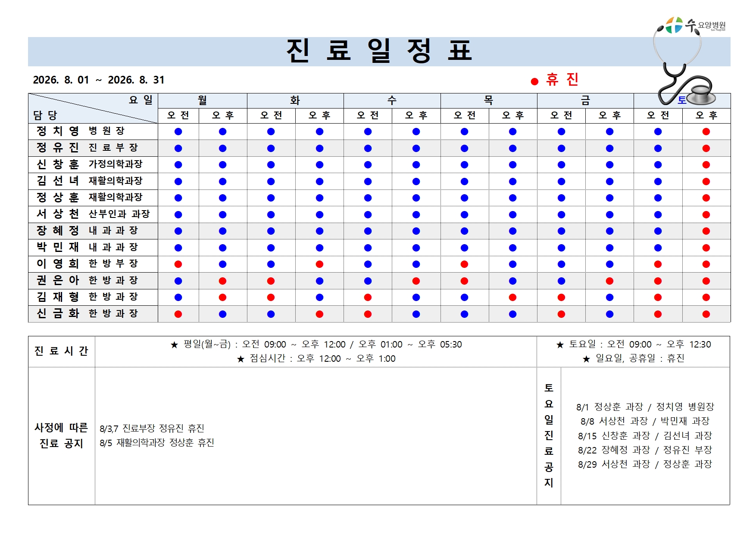Image resolution: width=756 pixels, height=534 pixels.
Task: Click the 목 day column header
Action: 488,100
